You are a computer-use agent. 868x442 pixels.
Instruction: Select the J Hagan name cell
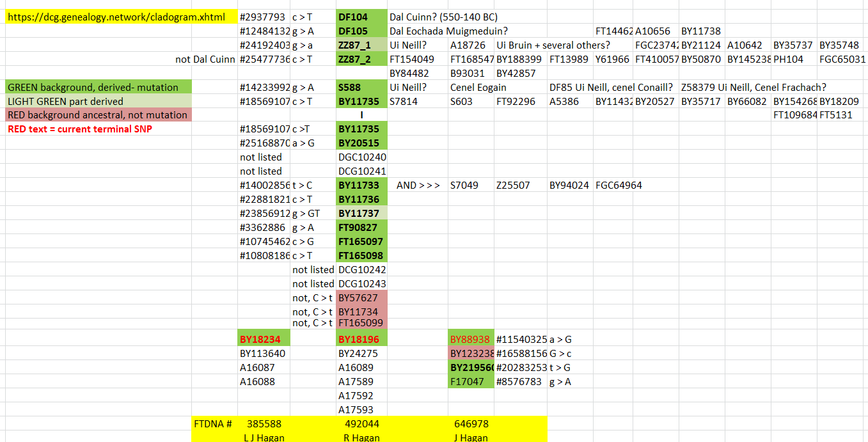tap(471, 438)
